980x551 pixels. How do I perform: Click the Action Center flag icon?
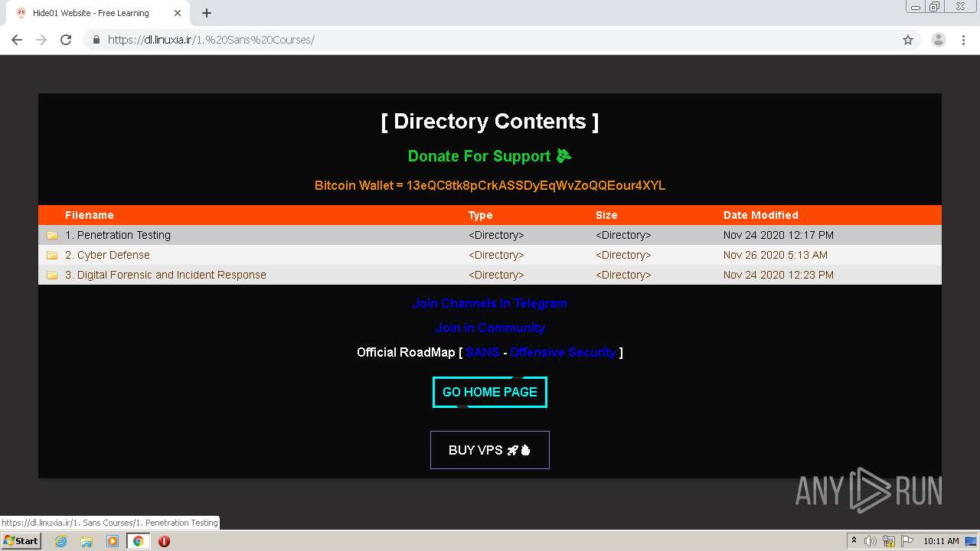click(907, 541)
